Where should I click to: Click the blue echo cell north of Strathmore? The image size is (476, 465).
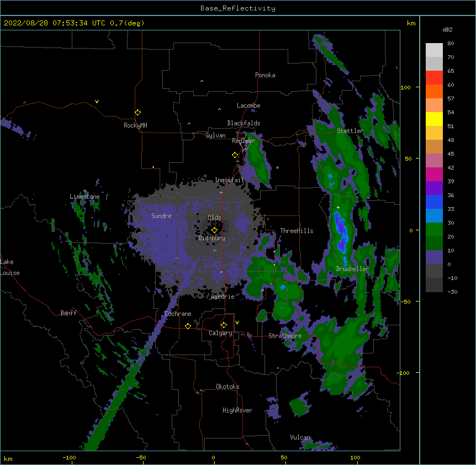tap(283, 287)
